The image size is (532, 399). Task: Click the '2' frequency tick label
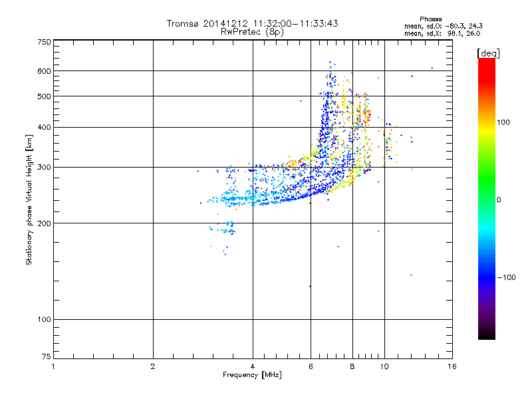153,366
